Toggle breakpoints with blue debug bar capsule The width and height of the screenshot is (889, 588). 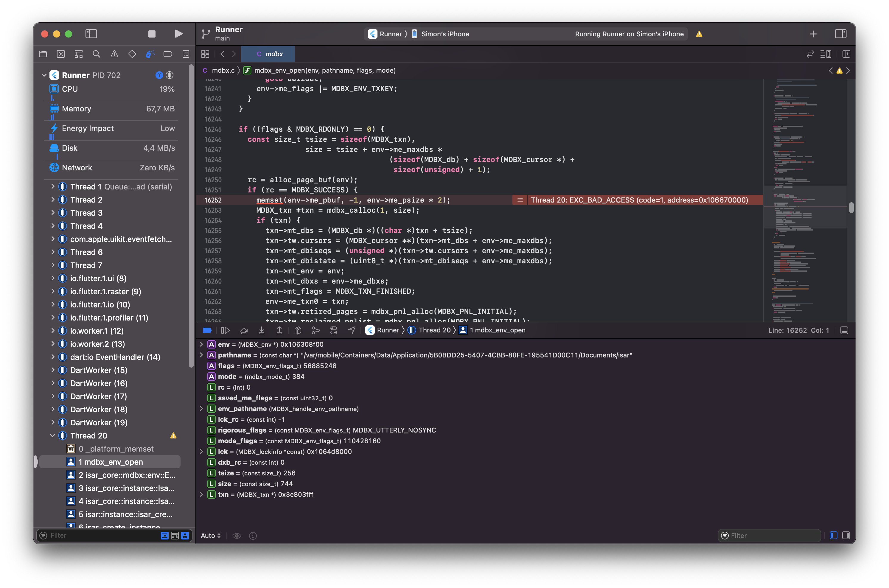pyautogui.click(x=207, y=330)
